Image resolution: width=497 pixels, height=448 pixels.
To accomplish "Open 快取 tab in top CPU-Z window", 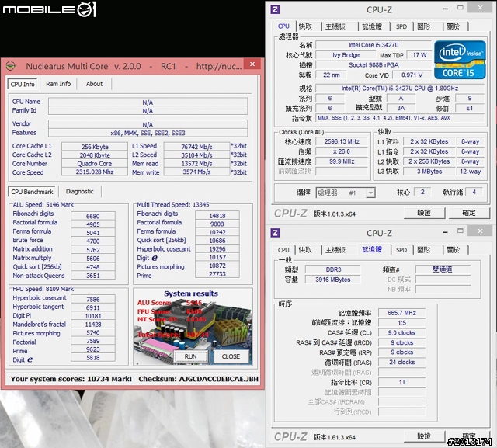I will tap(305, 26).
